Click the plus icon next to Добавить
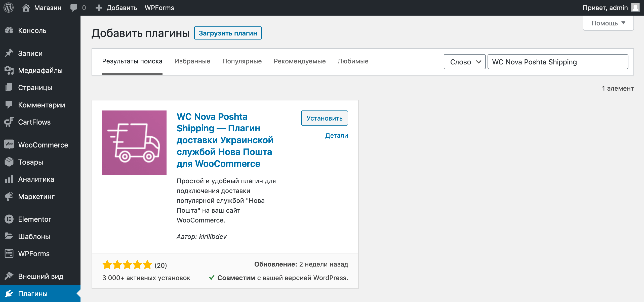This screenshot has height=302, width=644. [x=99, y=8]
